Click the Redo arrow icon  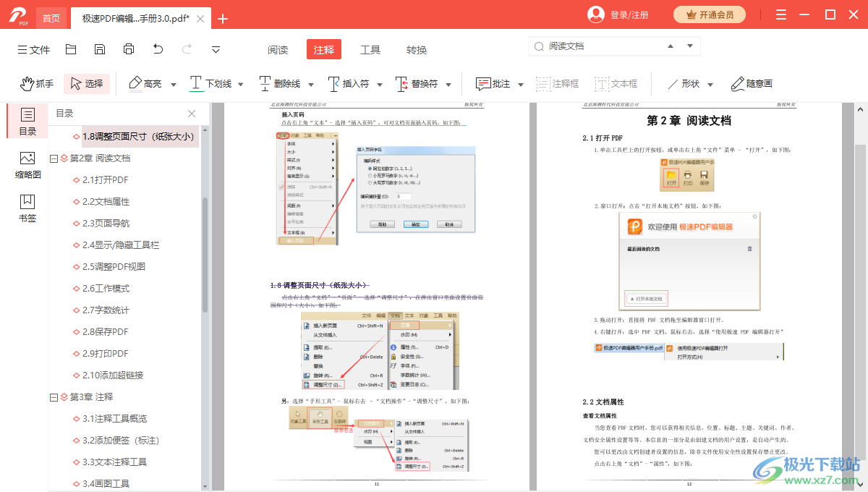pyautogui.click(x=187, y=49)
